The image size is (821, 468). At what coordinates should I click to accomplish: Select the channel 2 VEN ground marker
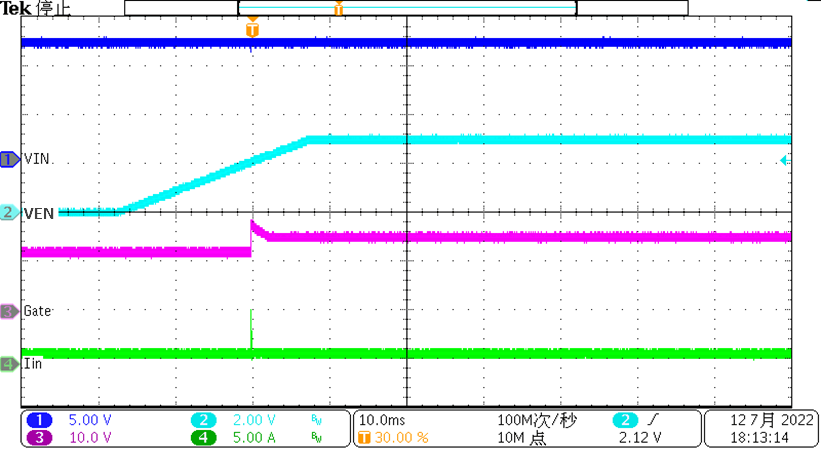10,212
